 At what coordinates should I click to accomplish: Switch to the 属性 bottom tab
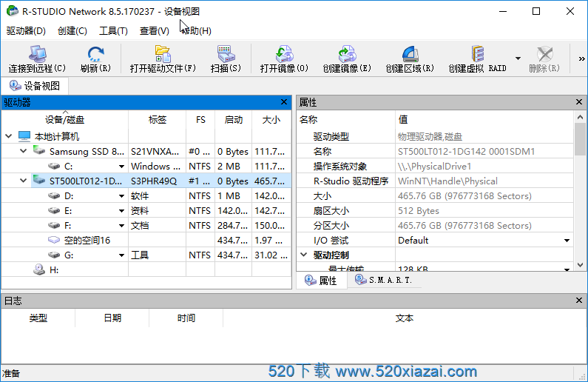click(x=321, y=281)
